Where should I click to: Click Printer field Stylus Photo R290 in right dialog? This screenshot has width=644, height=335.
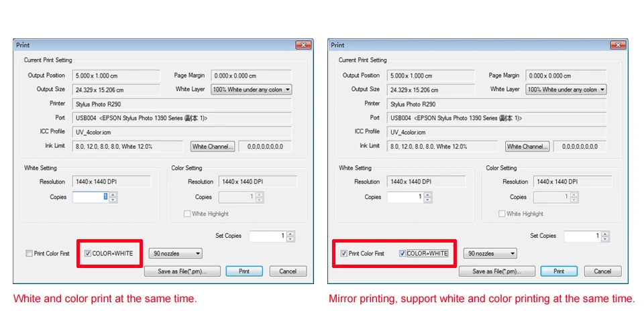pyautogui.click(x=496, y=104)
